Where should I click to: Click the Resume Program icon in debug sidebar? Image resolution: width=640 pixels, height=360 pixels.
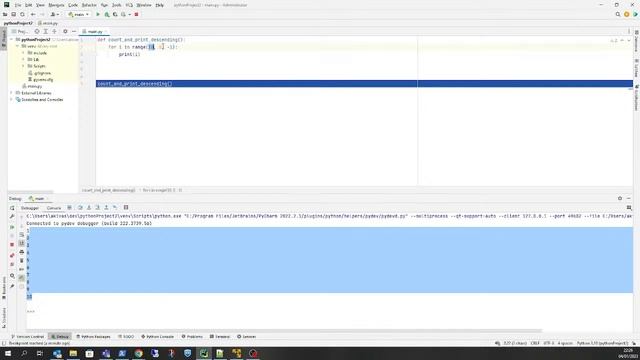[12, 227]
